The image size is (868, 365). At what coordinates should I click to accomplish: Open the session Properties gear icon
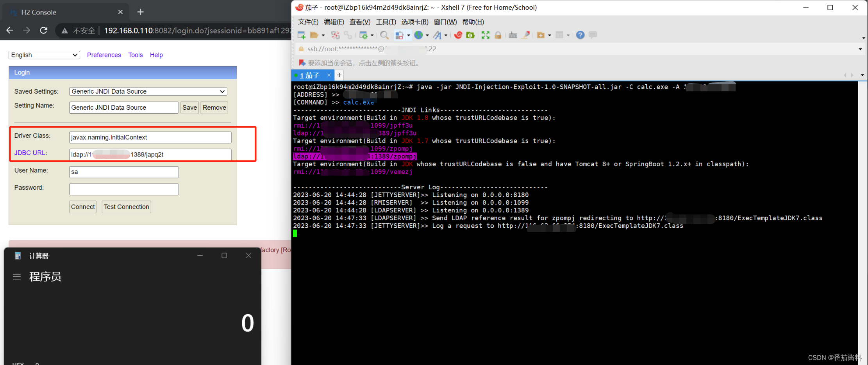coord(363,35)
